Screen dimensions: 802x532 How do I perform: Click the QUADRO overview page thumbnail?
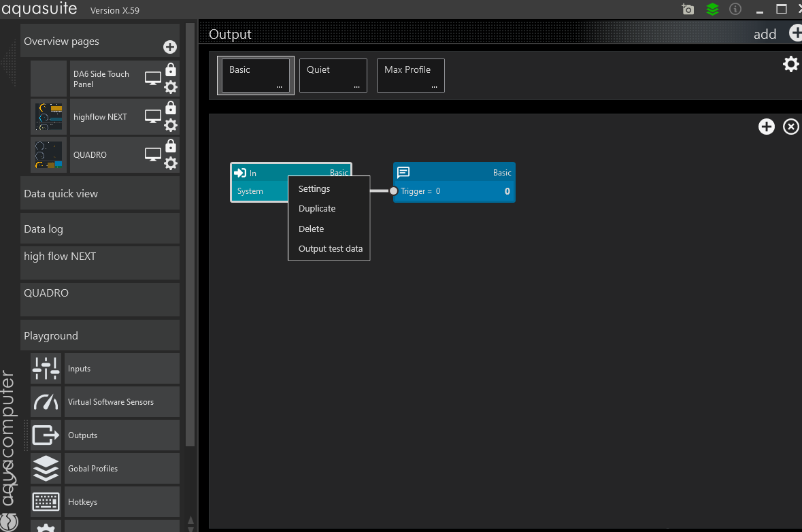49,155
